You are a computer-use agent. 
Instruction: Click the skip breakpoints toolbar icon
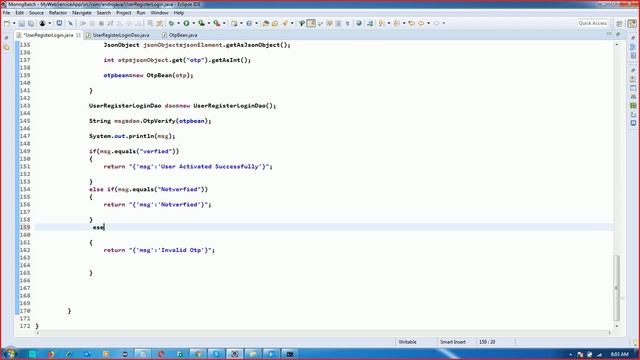(70, 24)
